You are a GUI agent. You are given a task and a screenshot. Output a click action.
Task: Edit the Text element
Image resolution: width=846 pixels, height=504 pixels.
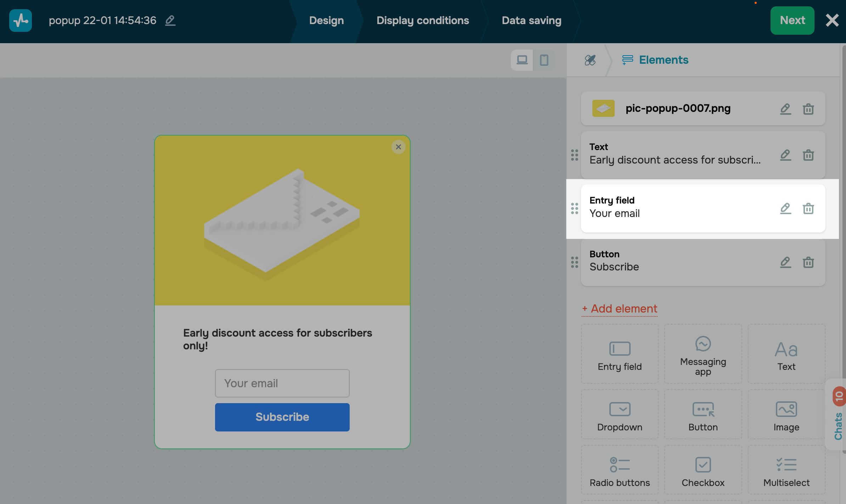click(785, 155)
